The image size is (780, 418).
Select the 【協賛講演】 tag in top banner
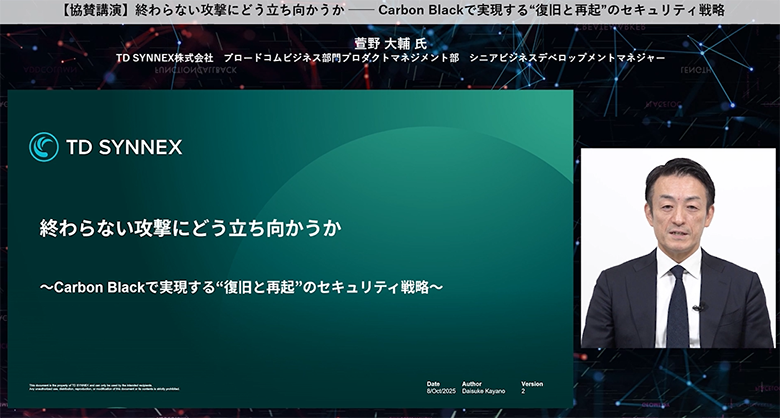coord(93,10)
